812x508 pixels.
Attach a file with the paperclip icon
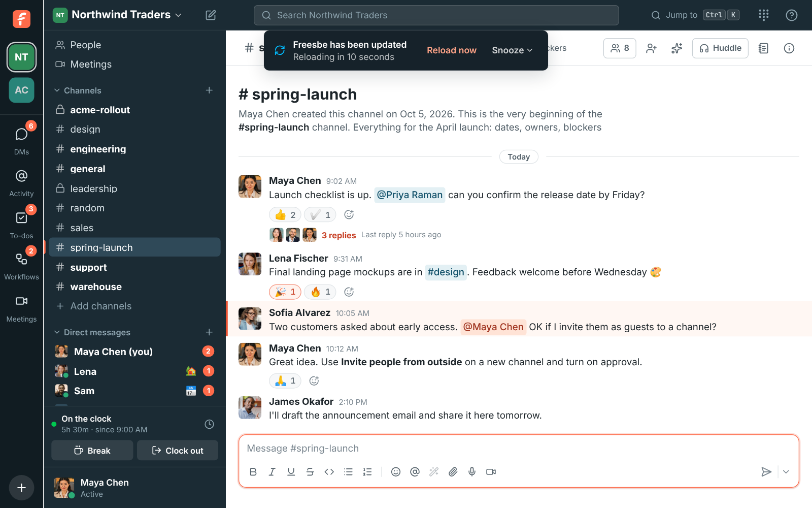[453, 472]
